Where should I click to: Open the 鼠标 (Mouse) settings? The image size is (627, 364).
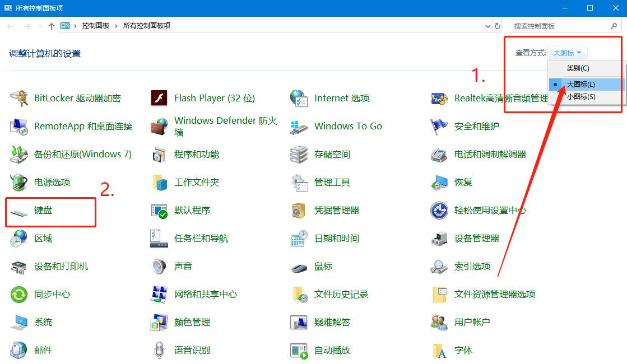tap(323, 266)
